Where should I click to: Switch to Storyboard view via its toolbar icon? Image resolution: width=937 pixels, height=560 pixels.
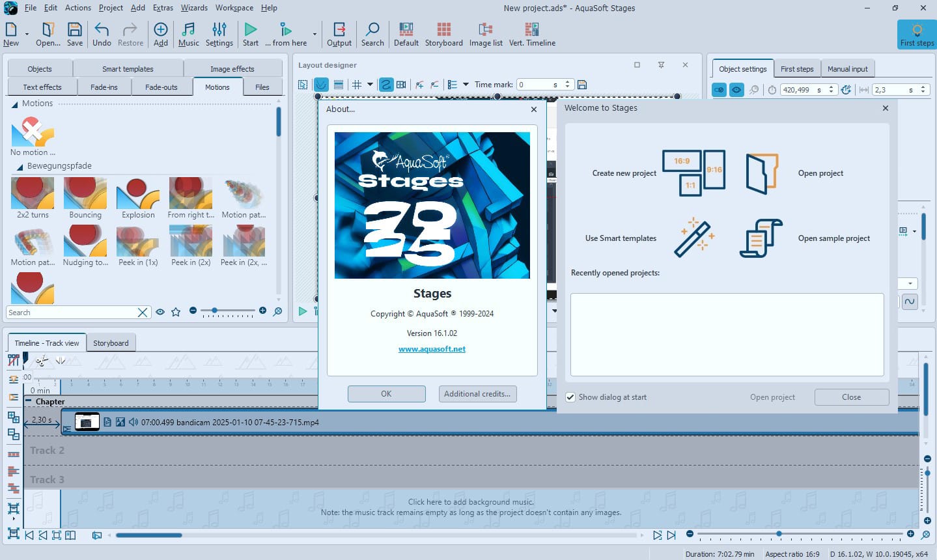coord(443,33)
